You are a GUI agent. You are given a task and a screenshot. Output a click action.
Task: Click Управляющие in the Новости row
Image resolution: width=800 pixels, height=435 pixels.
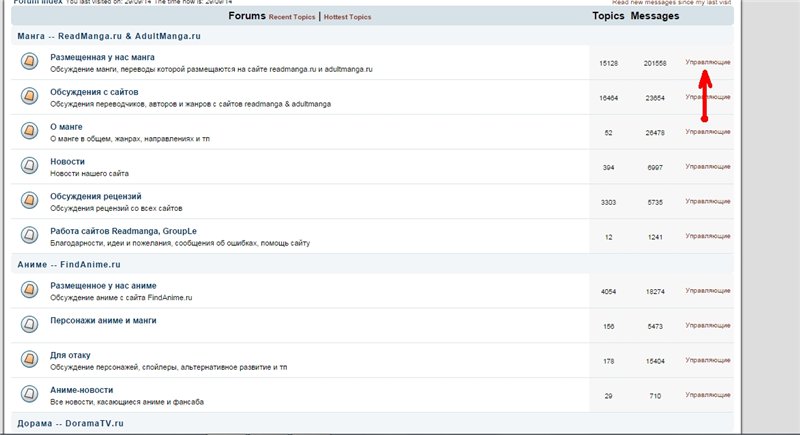coord(708,166)
